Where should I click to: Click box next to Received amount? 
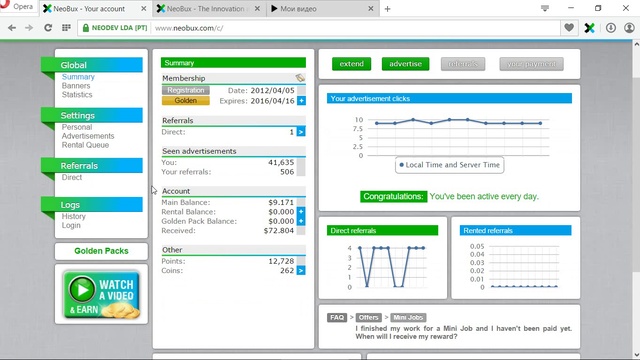301,231
